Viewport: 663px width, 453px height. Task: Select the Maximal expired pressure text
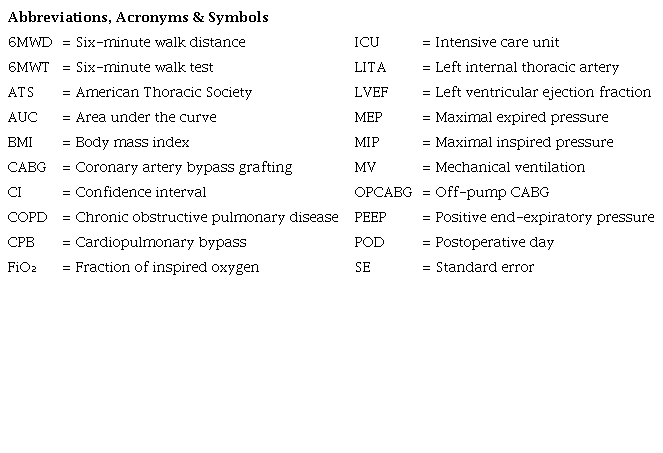(521, 118)
